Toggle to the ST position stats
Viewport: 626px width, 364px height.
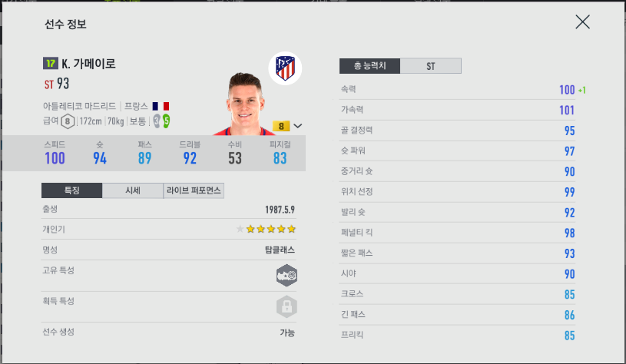[x=430, y=66]
